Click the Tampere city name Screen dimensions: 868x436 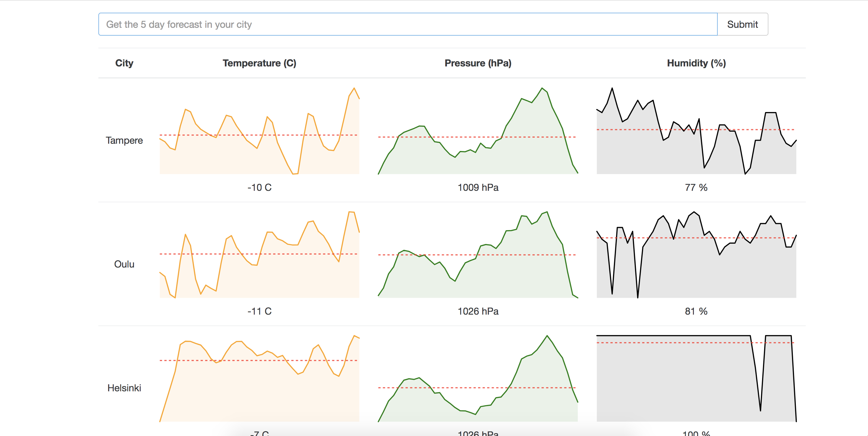(124, 140)
